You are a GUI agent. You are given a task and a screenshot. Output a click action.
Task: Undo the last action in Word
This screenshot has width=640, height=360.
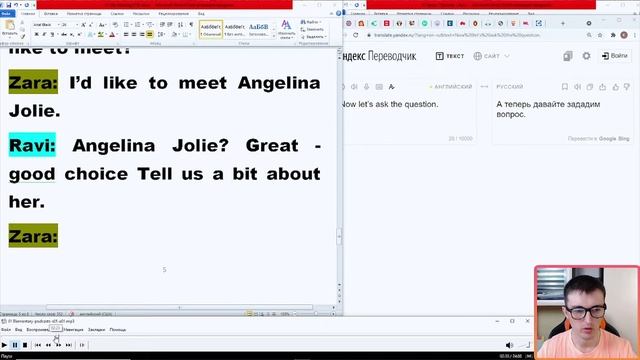(16, 5)
